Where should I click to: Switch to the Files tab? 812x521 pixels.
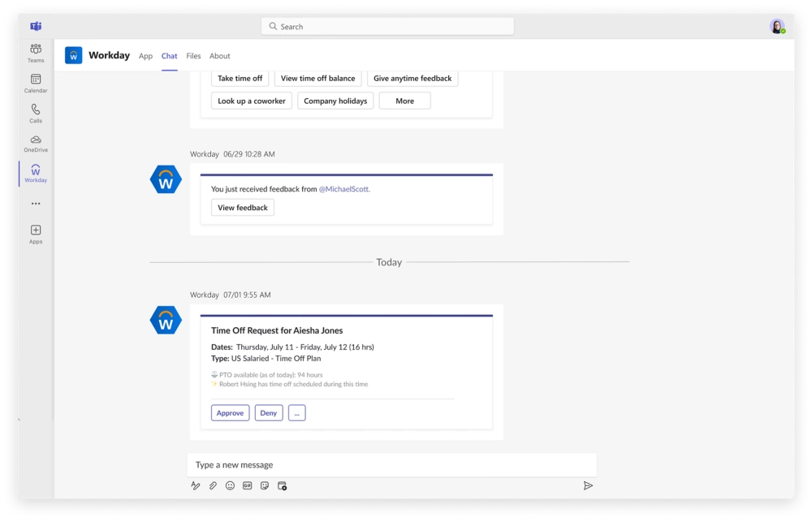(x=193, y=56)
